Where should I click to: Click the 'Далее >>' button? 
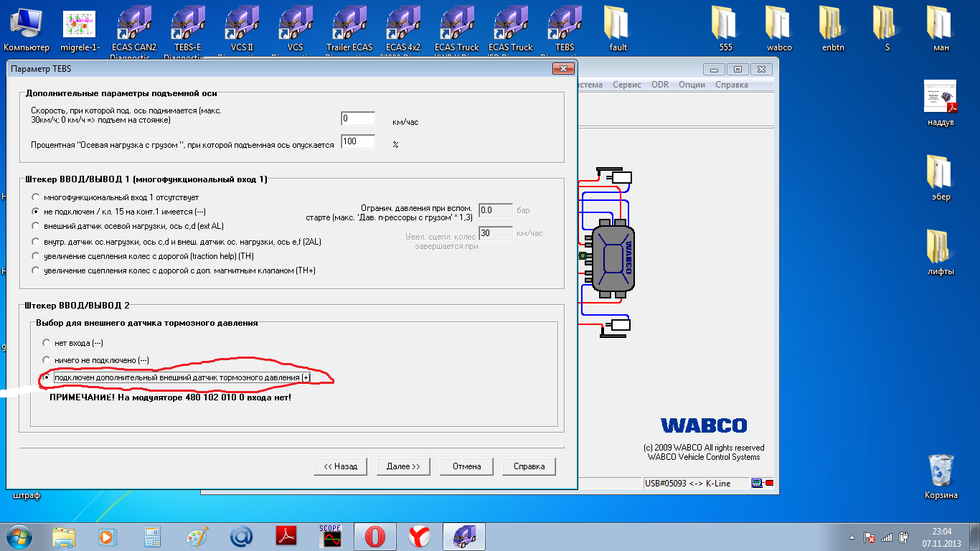coord(403,466)
